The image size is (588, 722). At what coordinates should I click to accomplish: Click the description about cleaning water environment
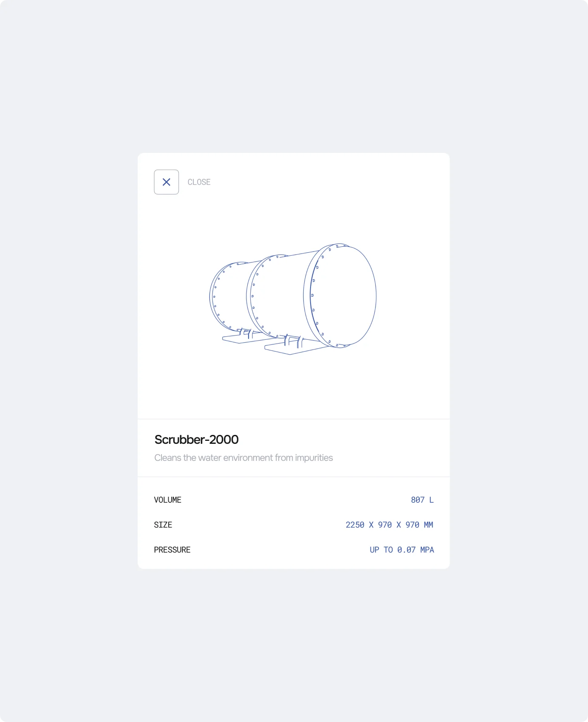coord(243,458)
